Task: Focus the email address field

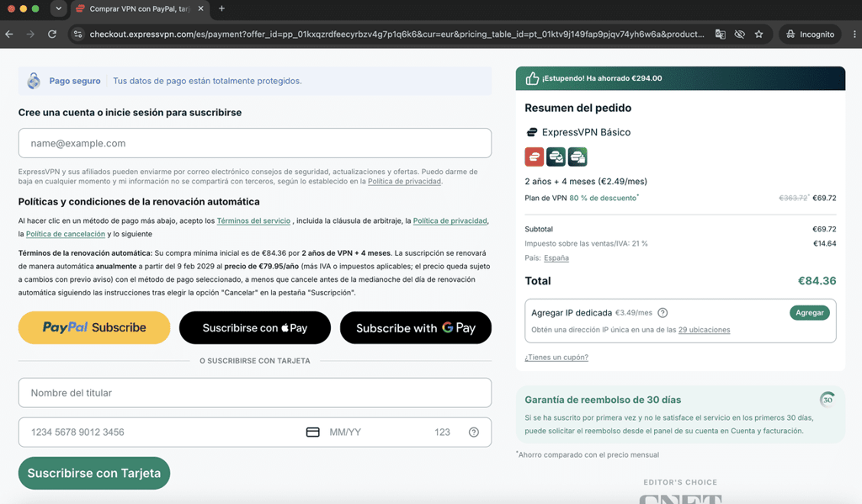Action: (x=254, y=143)
